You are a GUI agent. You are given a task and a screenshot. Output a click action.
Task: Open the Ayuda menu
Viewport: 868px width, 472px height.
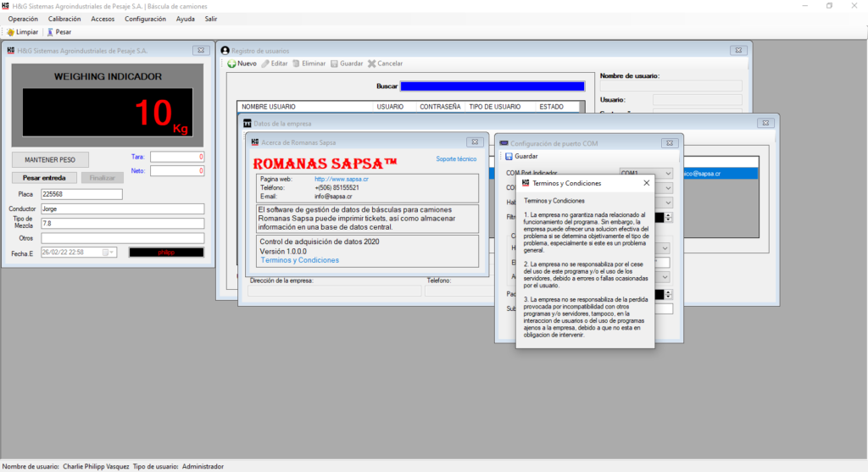186,19
